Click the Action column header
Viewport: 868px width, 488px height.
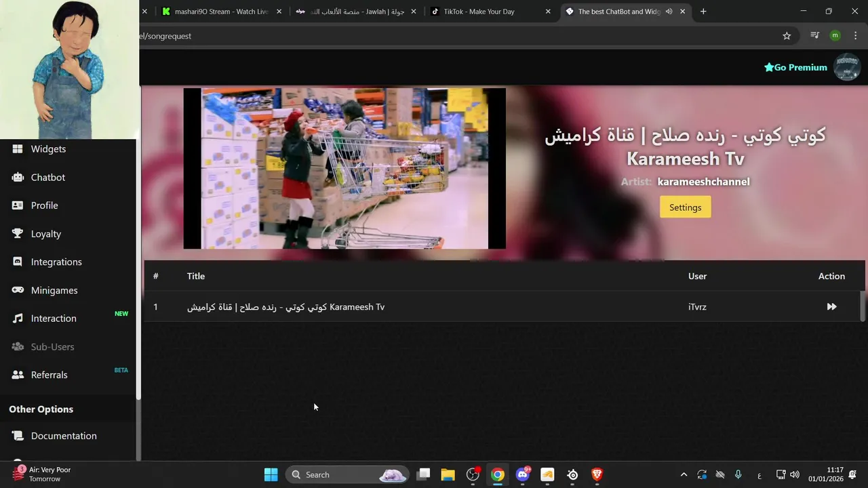(x=831, y=276)
